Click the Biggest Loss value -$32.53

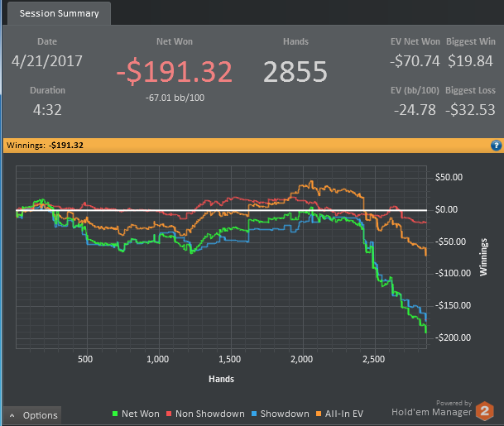click(470, 110)
